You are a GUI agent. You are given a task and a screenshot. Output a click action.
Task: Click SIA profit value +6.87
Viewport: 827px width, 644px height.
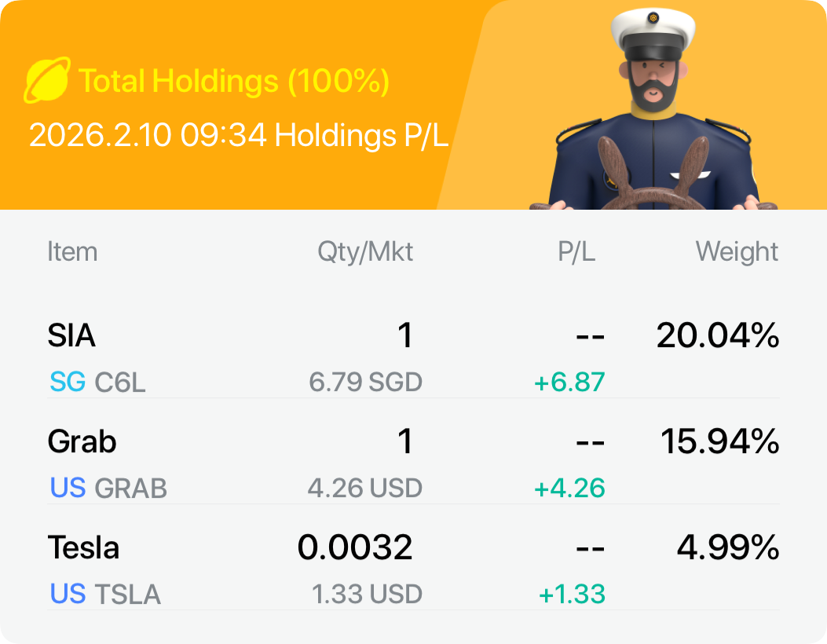tap(569, 382)
